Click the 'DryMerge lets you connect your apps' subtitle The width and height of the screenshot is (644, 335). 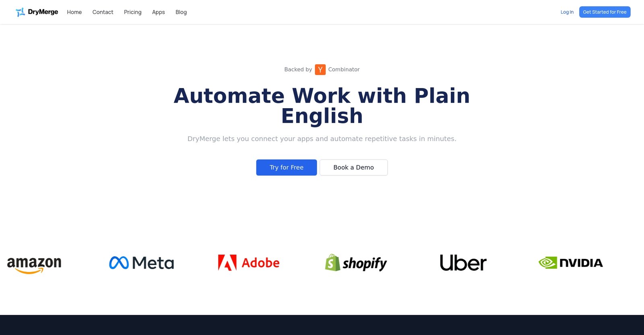pyautogui.click(x=322, y=139)
